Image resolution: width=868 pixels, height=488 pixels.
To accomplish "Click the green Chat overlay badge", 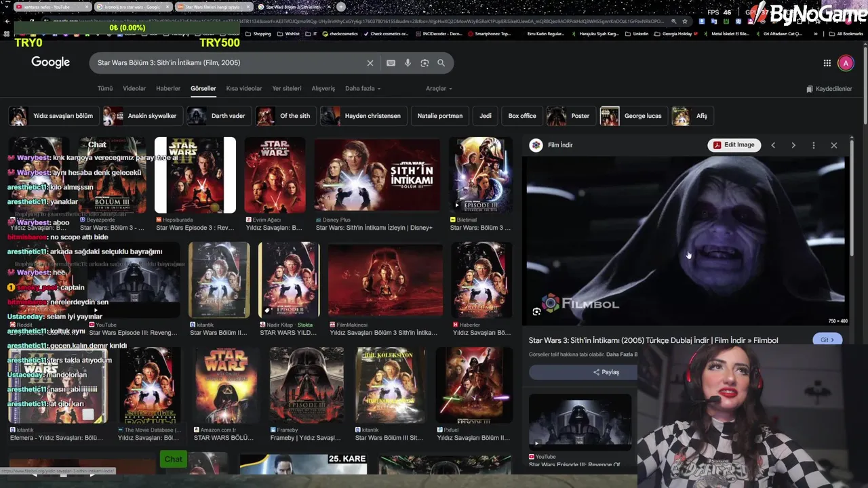I will coord(173,459).
